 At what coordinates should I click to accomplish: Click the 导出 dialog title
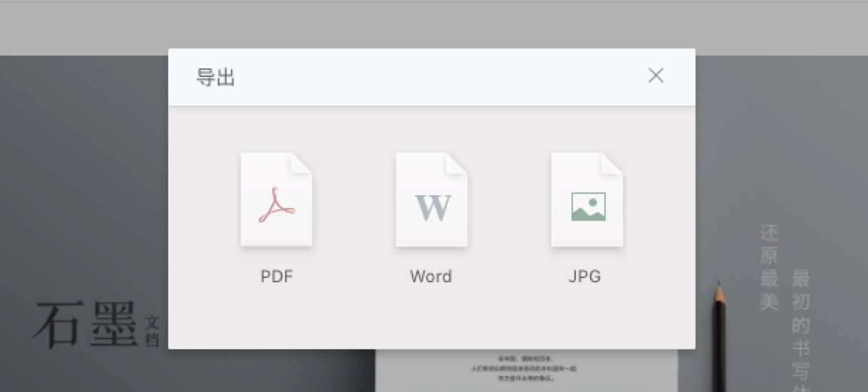coord(215,77)
